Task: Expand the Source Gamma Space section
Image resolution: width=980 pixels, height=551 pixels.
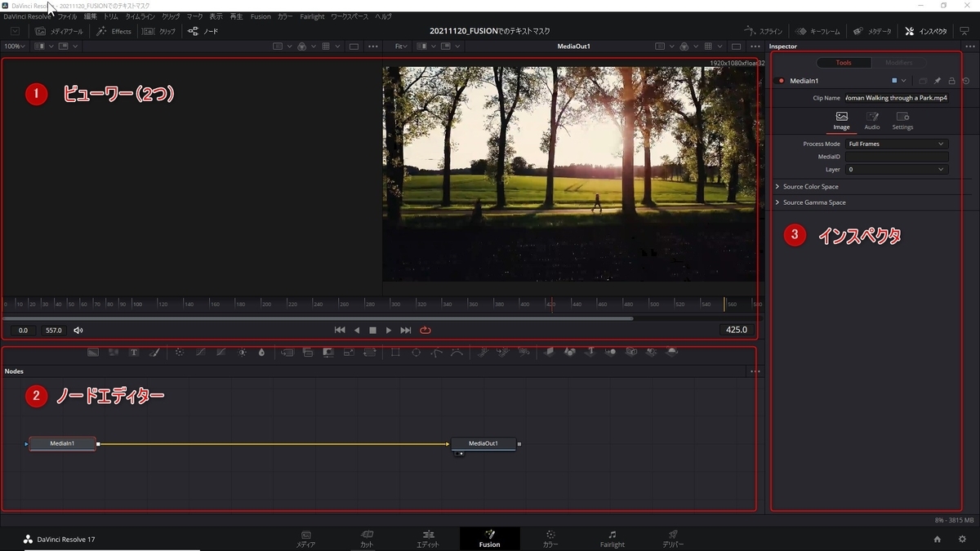Action: [x=813, y=202]
